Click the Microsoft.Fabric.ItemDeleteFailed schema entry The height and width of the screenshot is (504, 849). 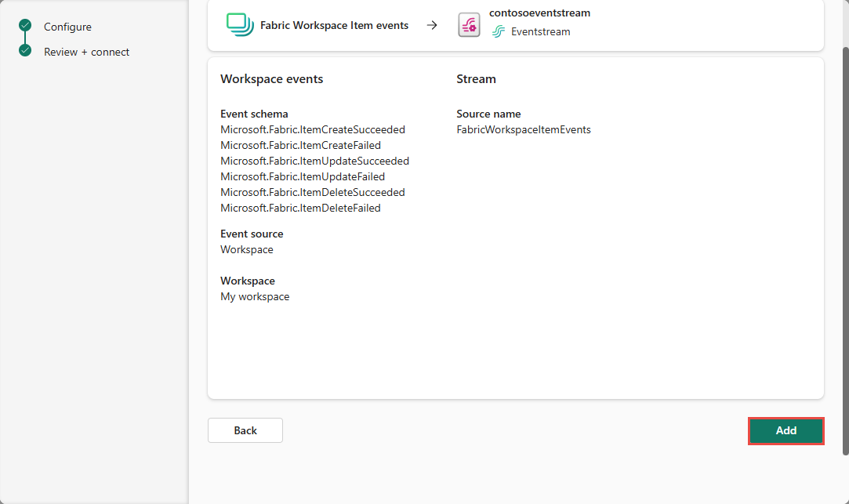tap(300, 208)
